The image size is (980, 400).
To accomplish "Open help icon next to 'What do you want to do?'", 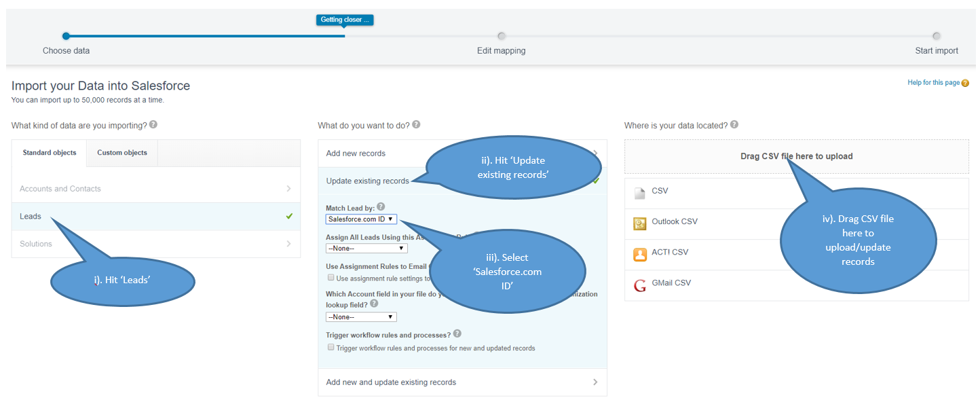I will coord(416,124).
